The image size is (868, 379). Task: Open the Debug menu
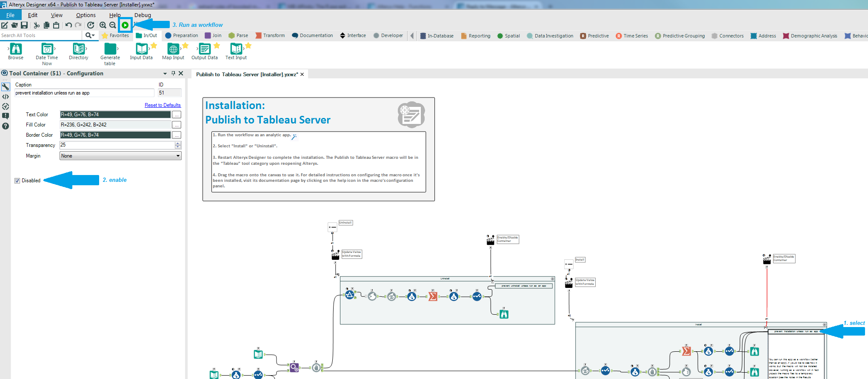(x=143, y=15)
